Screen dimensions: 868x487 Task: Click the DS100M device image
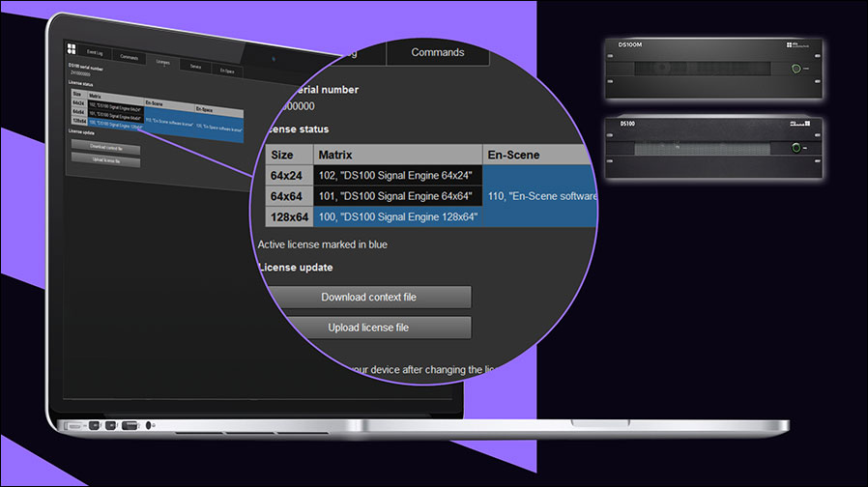click(713, 69)
